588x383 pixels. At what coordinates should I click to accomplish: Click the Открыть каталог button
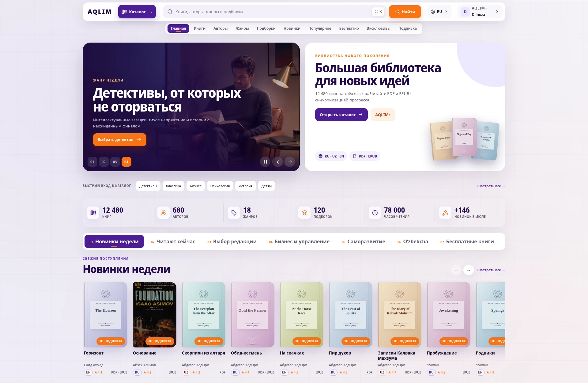341,115
